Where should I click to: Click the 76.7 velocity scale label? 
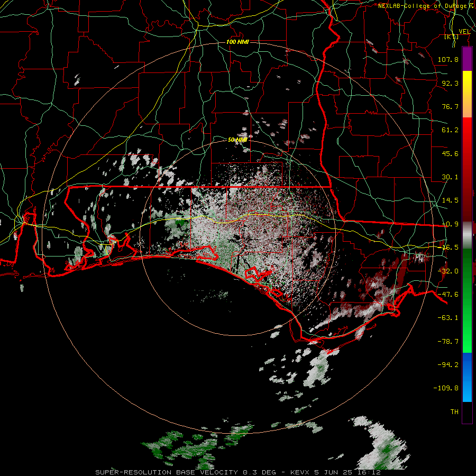pyautogui.click(x=450, y=106)
